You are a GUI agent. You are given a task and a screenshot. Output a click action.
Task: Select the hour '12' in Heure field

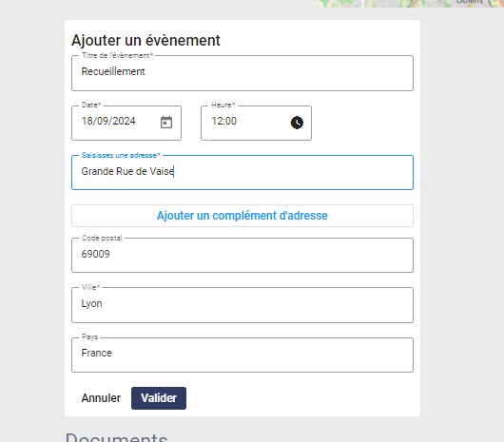click(x=216, y=121)
